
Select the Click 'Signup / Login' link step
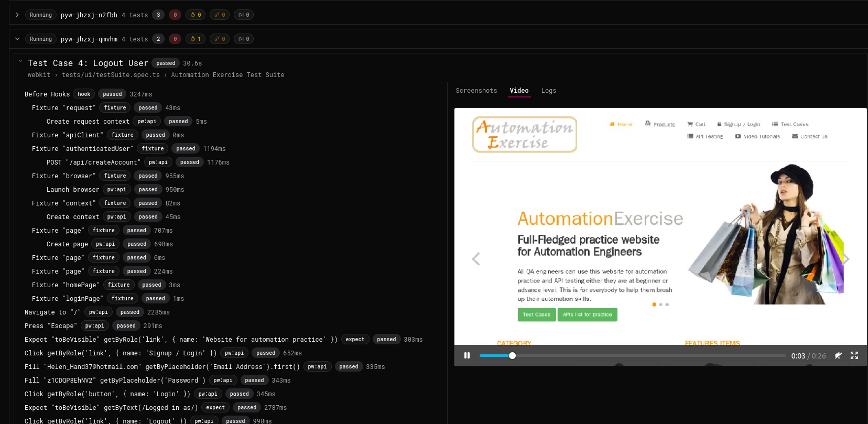click(x=163, y=353)
